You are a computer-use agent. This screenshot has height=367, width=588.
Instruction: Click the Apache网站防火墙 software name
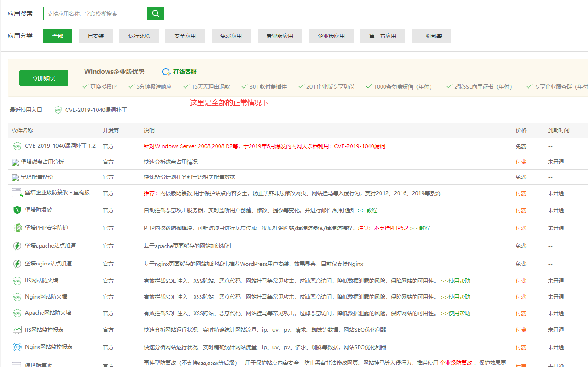point(48,313)
